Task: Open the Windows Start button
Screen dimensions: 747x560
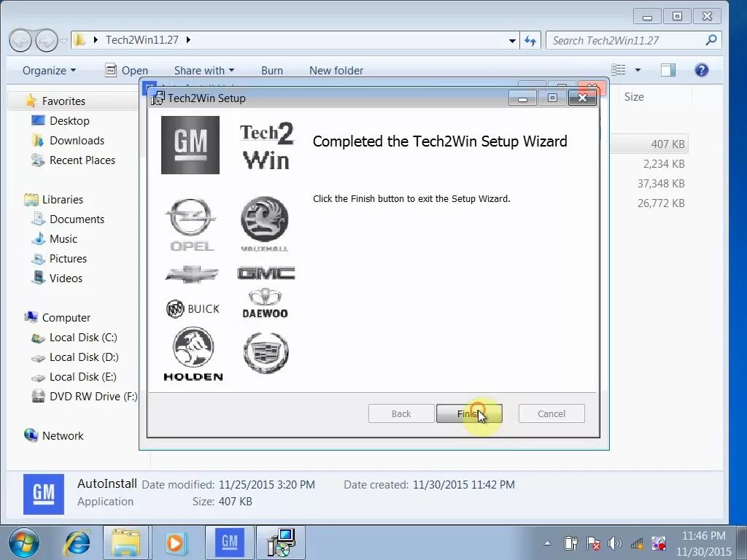Action: [23, 542]
